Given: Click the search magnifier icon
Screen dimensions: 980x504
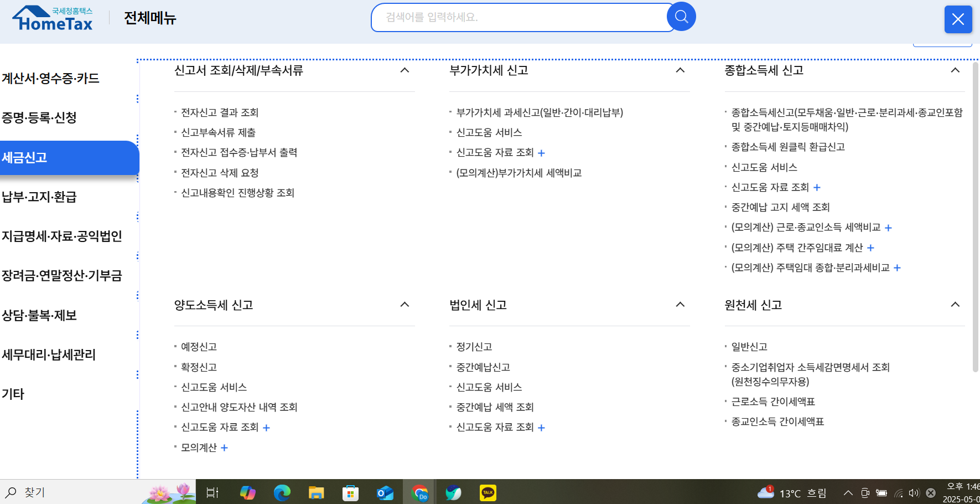Looking at the screenshot, I should coord(681,17).
